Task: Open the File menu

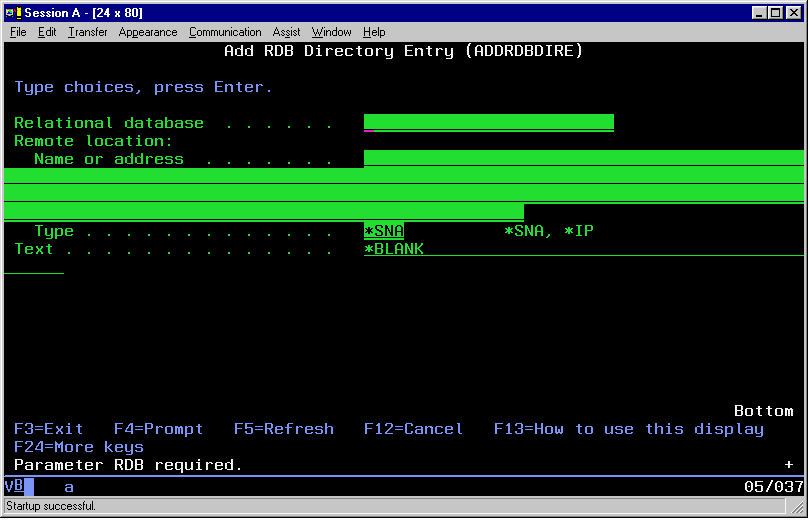Action: 18,32
